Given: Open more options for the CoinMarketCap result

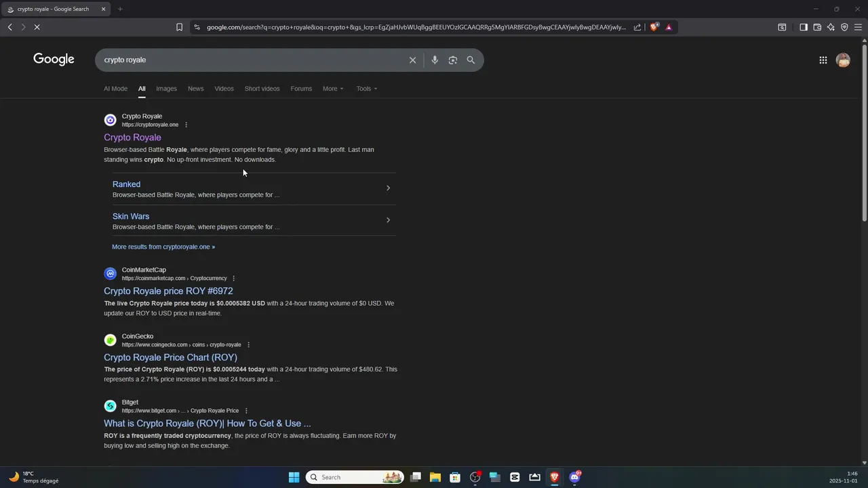Looking at the screenshot, I should coord(234,279).
